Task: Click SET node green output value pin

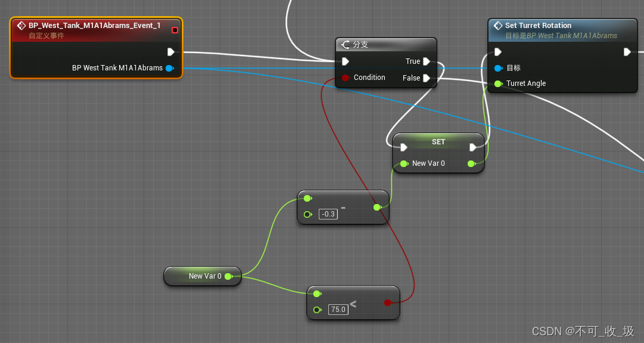Action: tap(471, 163)
